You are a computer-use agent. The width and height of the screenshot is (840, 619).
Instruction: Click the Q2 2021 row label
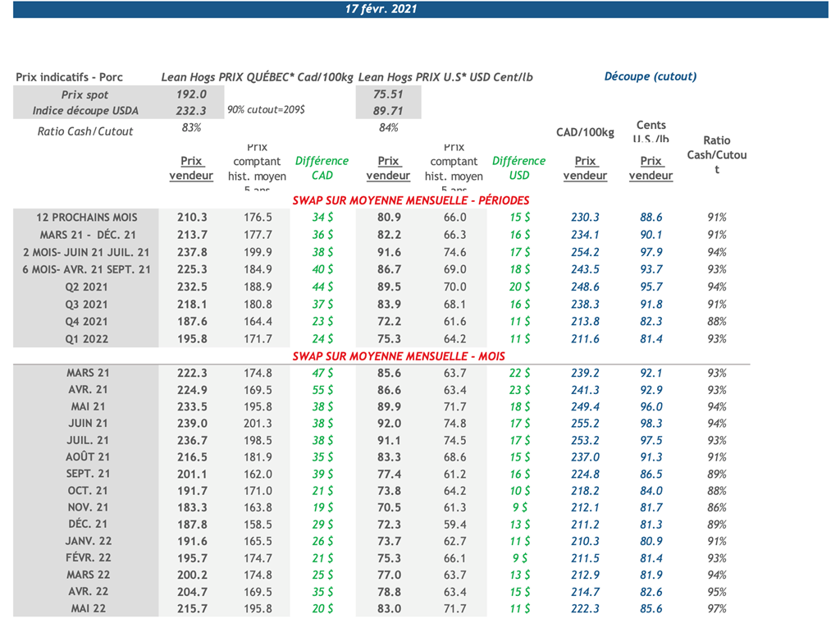point(87,287)
